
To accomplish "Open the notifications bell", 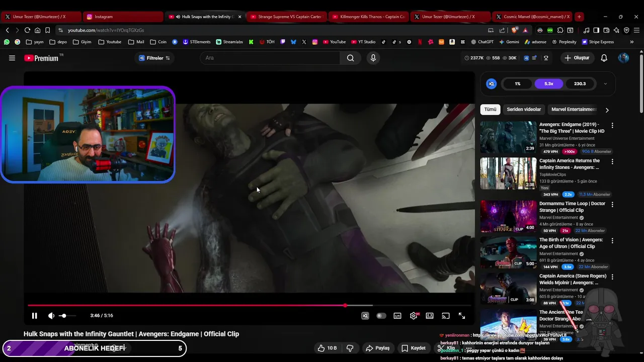I will pyautogui.click(x=604, y=58).
